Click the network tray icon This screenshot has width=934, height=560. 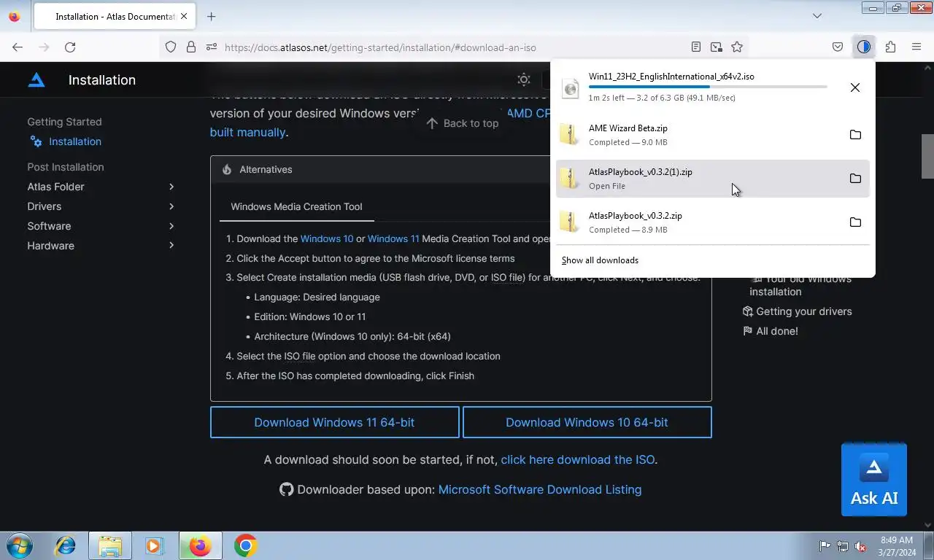pos(842,546)
